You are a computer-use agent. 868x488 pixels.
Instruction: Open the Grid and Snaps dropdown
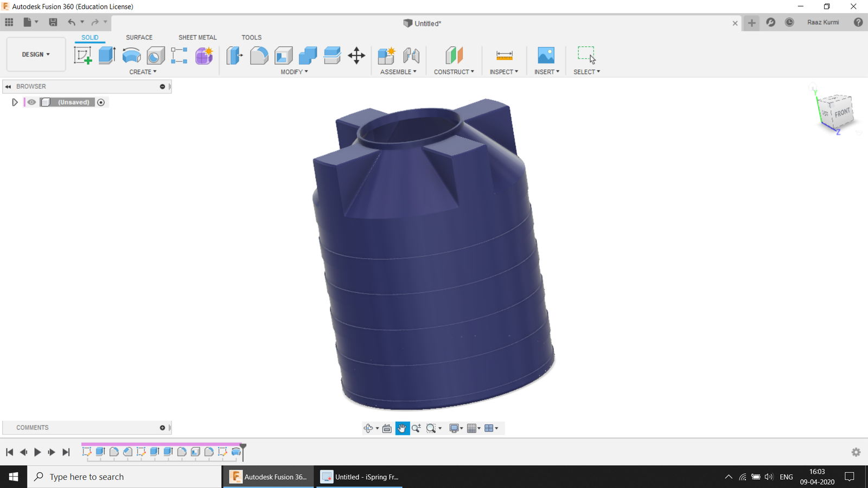474,428
